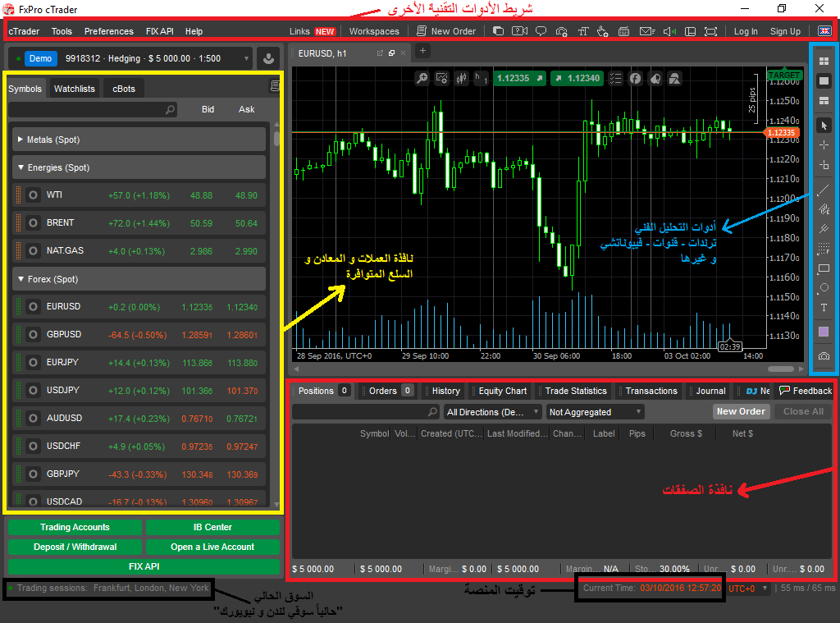Open the Demo account dropdown

(x=246, y=58)
